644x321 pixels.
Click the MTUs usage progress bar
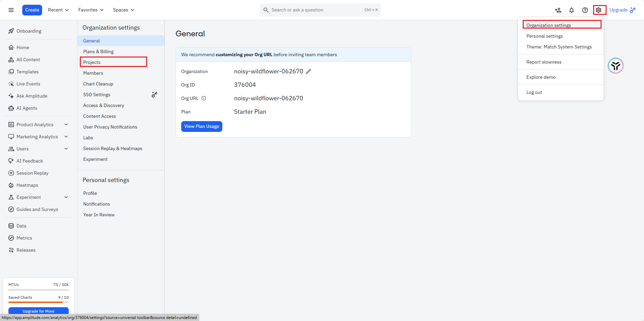(38, 290)
